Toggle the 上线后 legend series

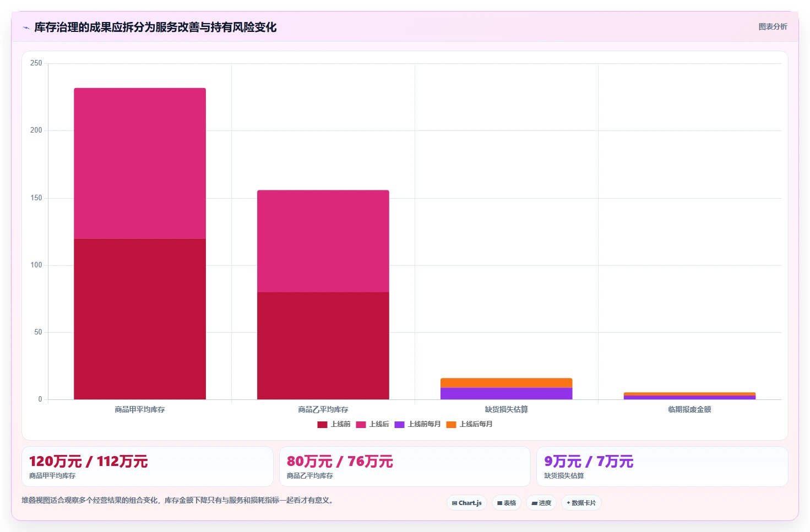tap(372, 424)
